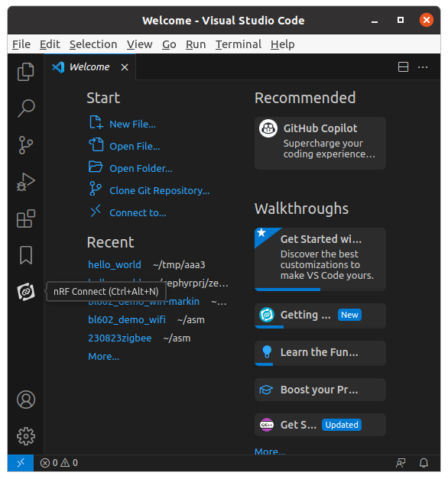Image resolution: width=448 pixels, height=479 pixels.
Task: Click Open Folder... link
Action: (x=141, y=169)
